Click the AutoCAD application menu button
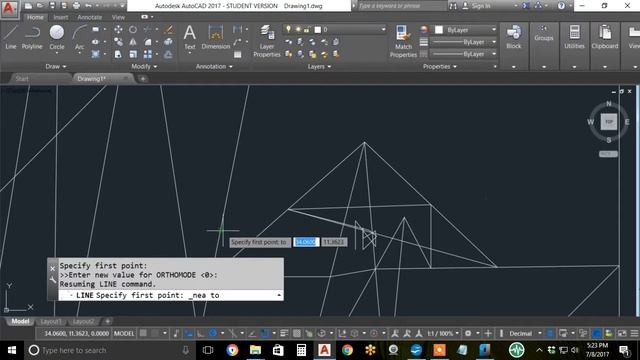This screenshot has height=360, width=640. [9, 8]
